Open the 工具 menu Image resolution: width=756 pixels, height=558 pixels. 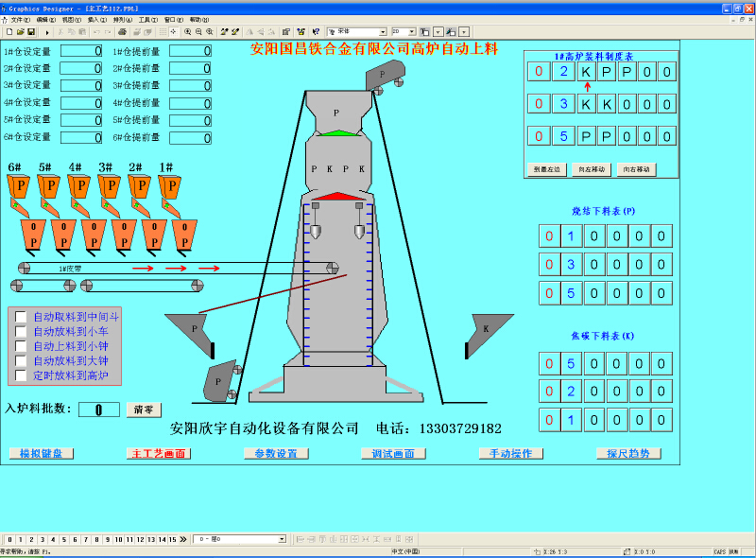pos(148,20)
